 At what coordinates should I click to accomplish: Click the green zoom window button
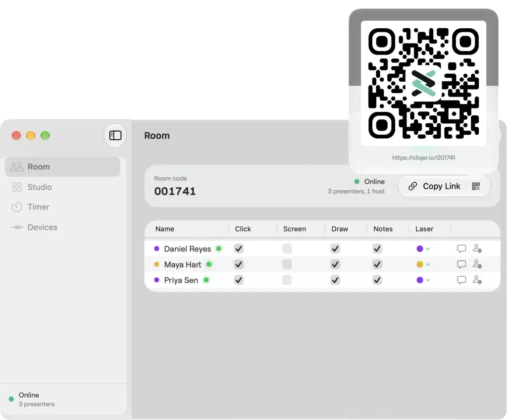click(x=45, y=135)
